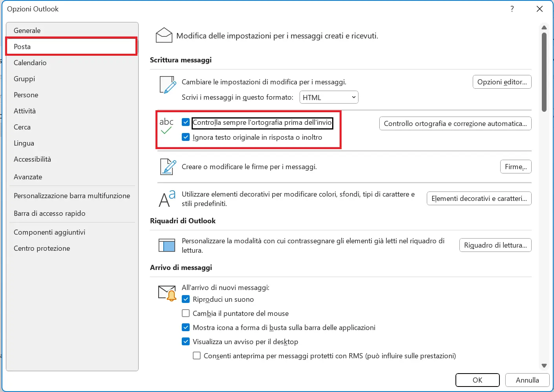
Task: Click the signature pen icon beside Firme
Action: [168, 167]
